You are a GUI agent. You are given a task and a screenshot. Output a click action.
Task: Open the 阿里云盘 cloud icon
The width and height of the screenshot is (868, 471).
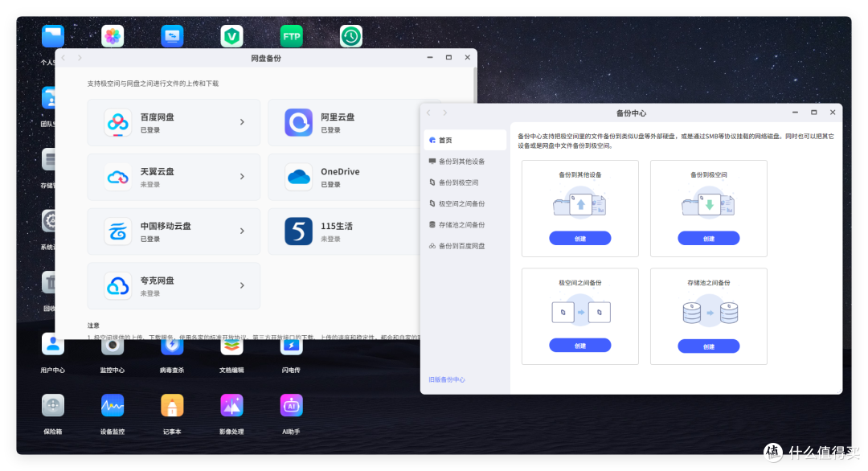pyautogui.click(x=298, y=122)
